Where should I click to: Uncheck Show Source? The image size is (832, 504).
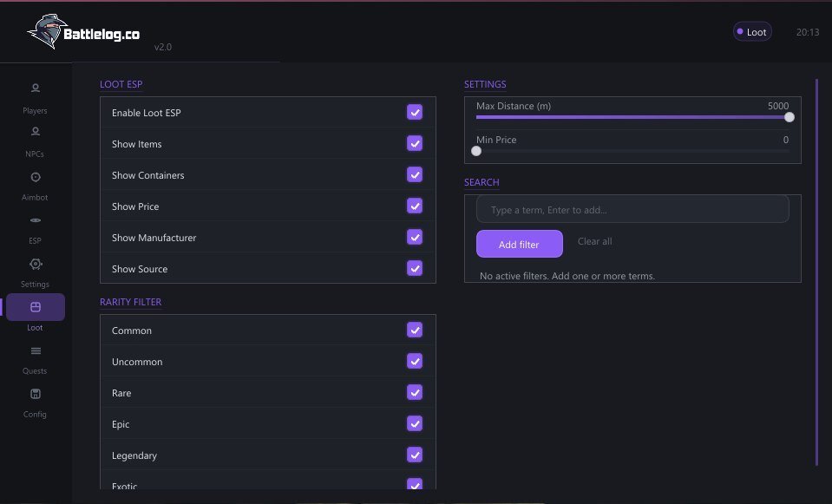click(415, 268)
